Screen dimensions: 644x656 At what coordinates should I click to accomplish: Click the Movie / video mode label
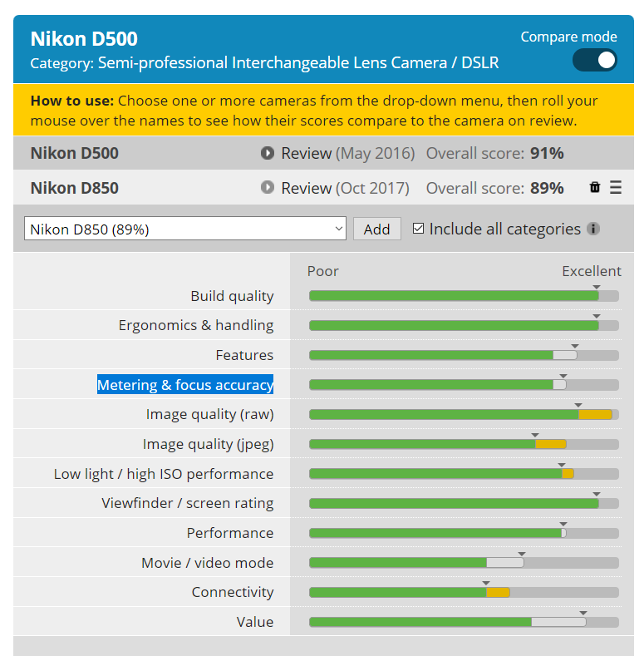208,563
